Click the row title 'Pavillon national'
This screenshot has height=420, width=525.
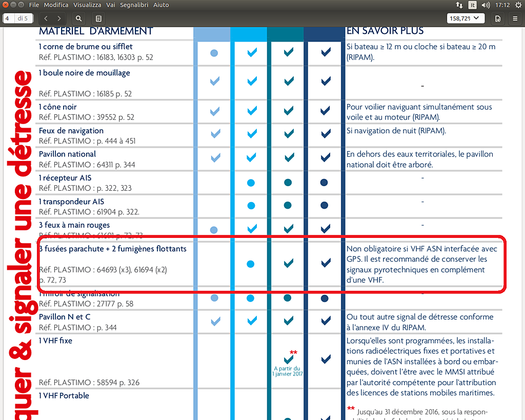[x=67, y=154]
